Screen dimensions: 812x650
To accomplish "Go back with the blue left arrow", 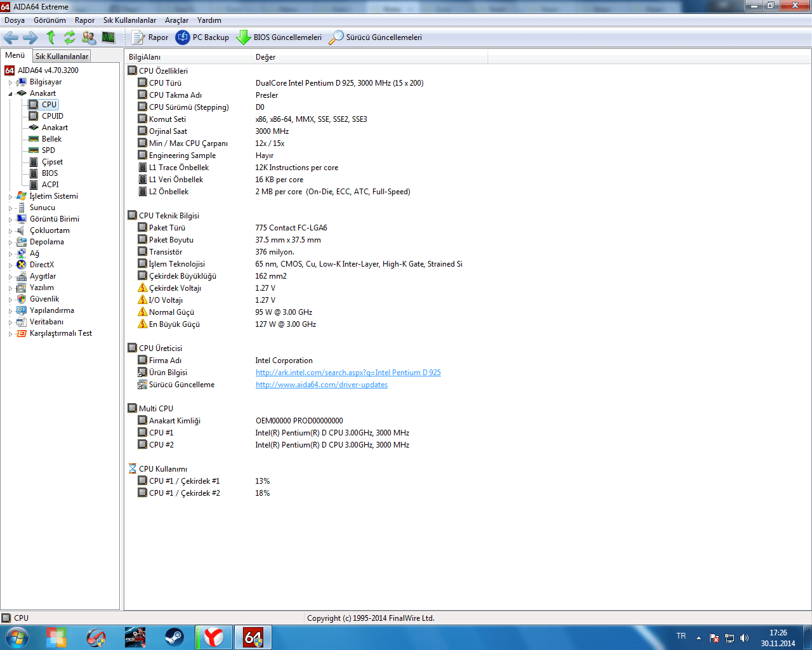I will click(x=11, y=37).
